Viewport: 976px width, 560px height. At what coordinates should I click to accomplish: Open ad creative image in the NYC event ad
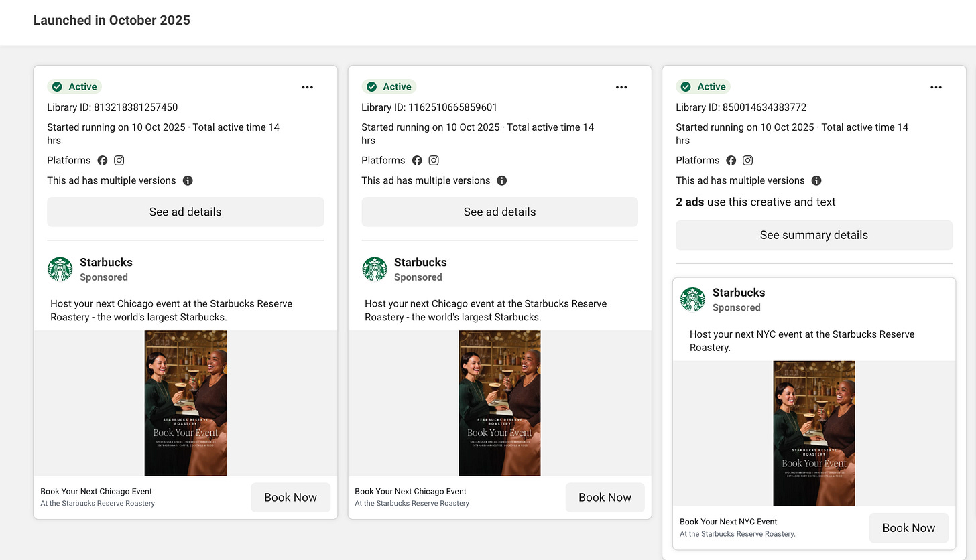[814, 433]
